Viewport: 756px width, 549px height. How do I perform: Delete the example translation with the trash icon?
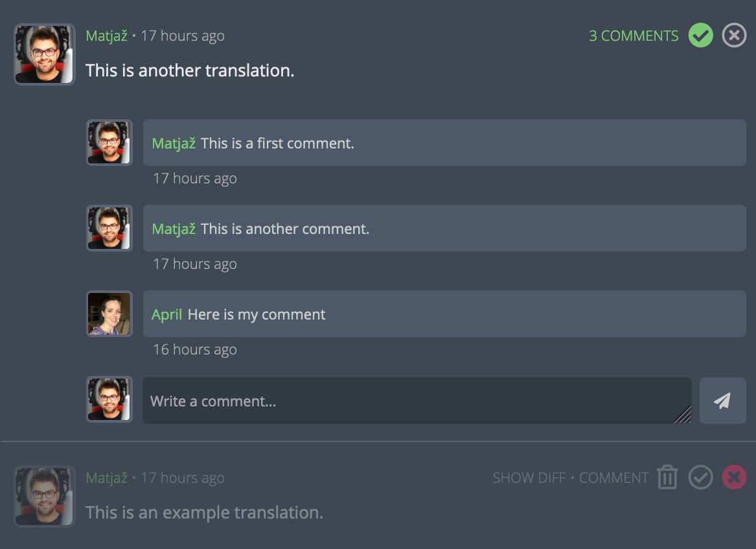click(667, 478)
